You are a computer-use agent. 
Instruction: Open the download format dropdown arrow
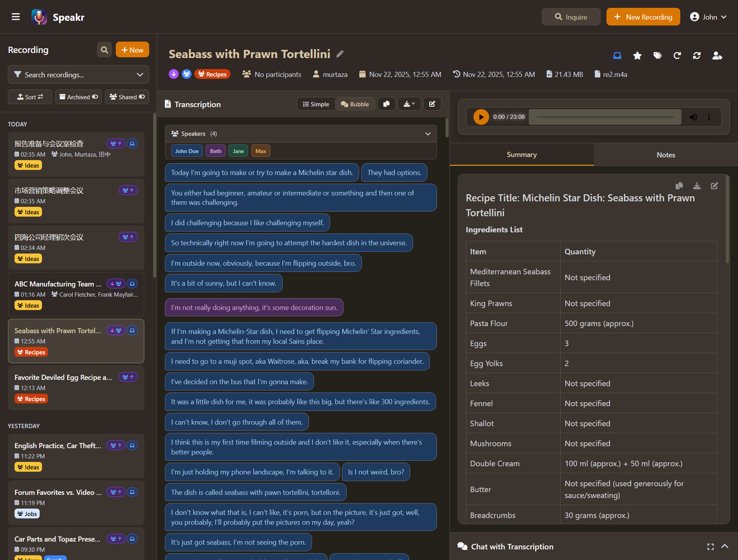(x=414, y=104)
